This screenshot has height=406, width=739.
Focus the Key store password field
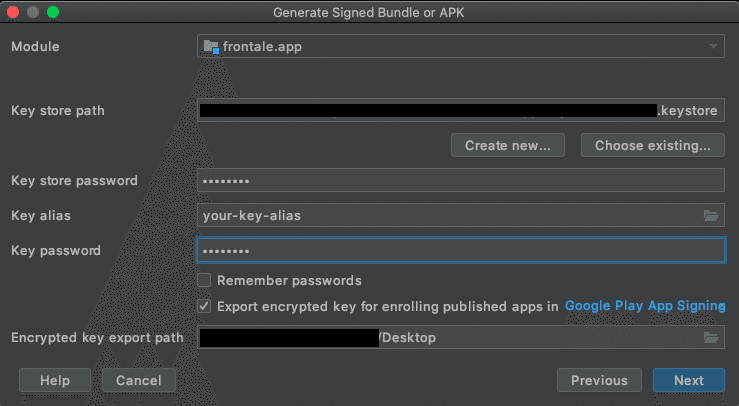click(460, 180)
